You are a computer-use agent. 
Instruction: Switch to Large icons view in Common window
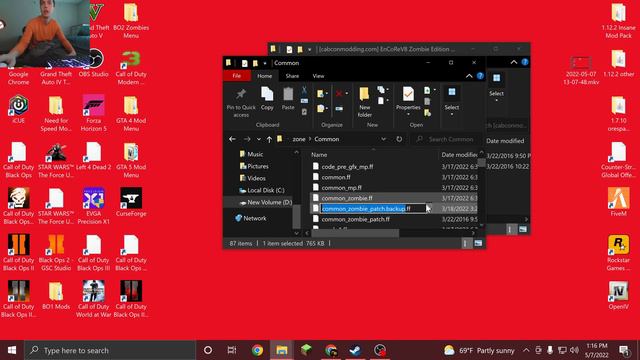click(478, 243)
